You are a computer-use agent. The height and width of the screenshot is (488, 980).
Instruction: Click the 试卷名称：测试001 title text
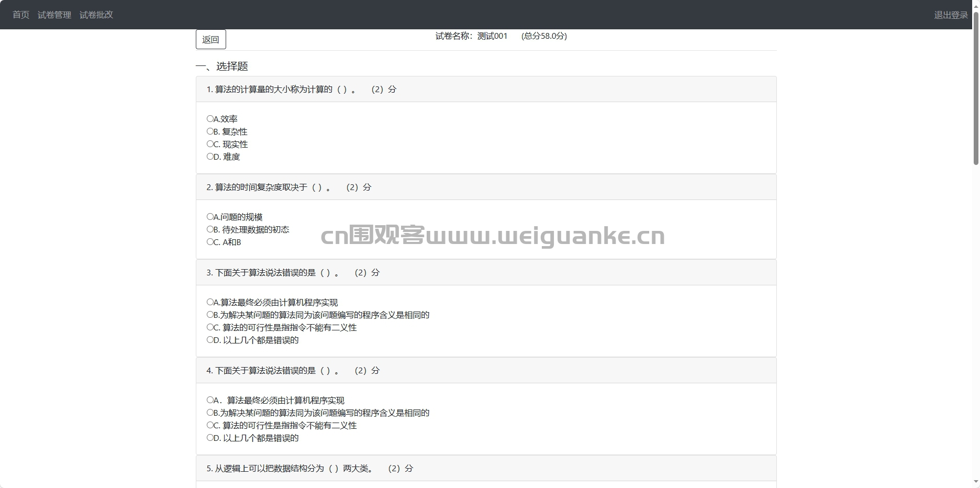[x=472, y=36]
